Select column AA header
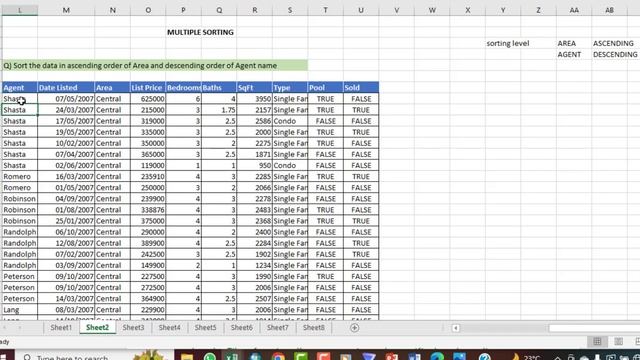 coord(574,10)
